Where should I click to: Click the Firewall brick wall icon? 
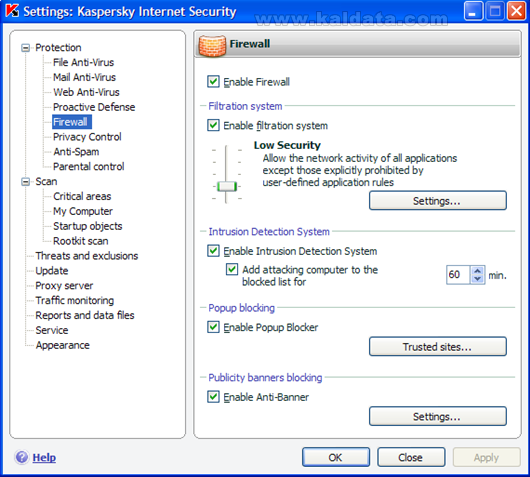(212, 45)
